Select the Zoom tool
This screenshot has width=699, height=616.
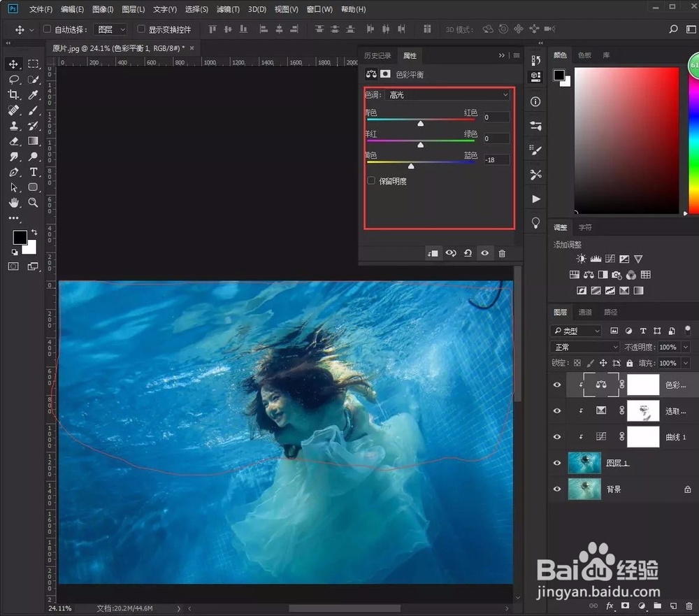click(33, 203)
